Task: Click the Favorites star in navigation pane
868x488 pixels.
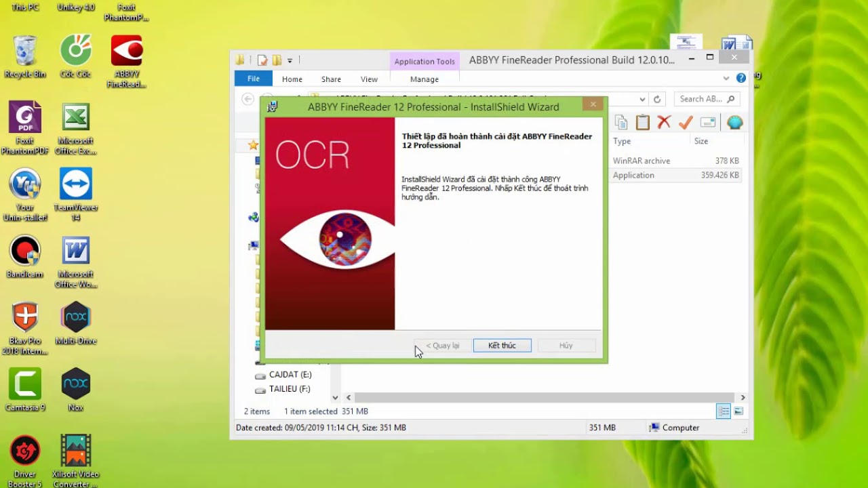Action: click(x=253, y=145)
